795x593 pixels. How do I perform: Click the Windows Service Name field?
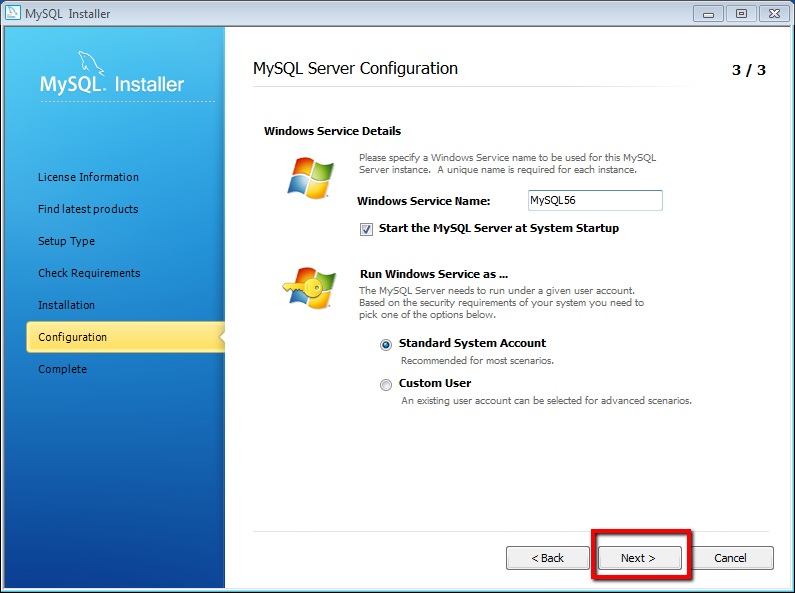pos(595,200)
